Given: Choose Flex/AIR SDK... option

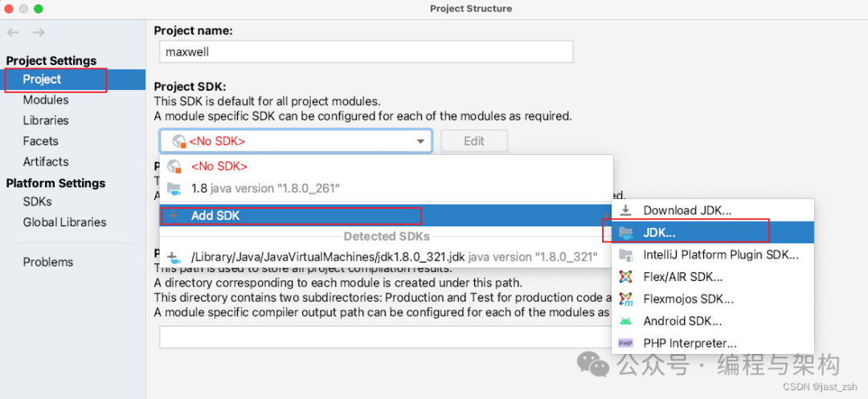Looking at the screenshot, I should [712, 277].
